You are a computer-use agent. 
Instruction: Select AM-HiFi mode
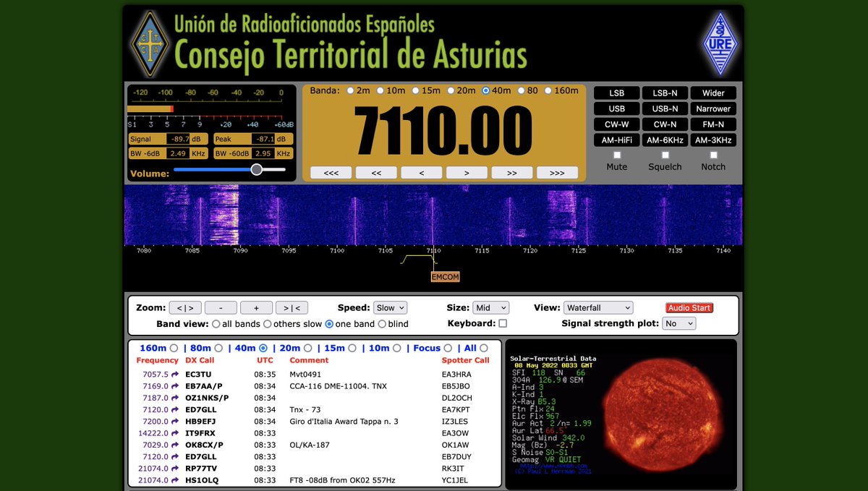pos(617,140)
